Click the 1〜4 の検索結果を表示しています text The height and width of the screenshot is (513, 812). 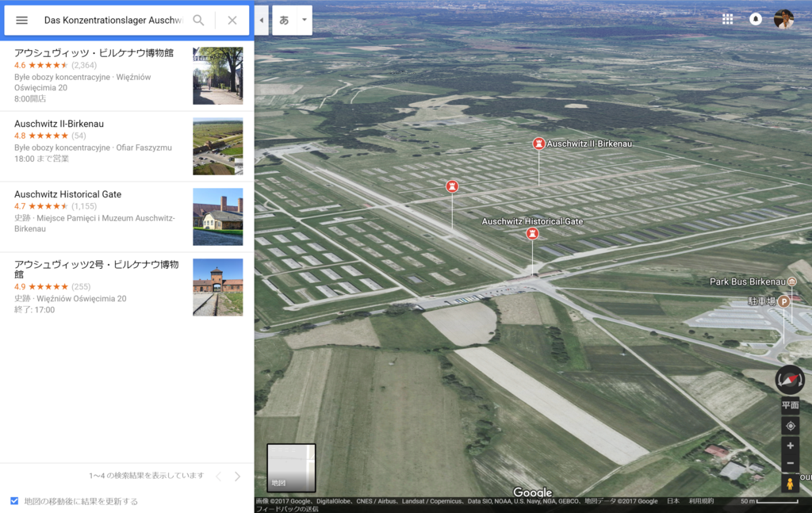tap(147, 476)
